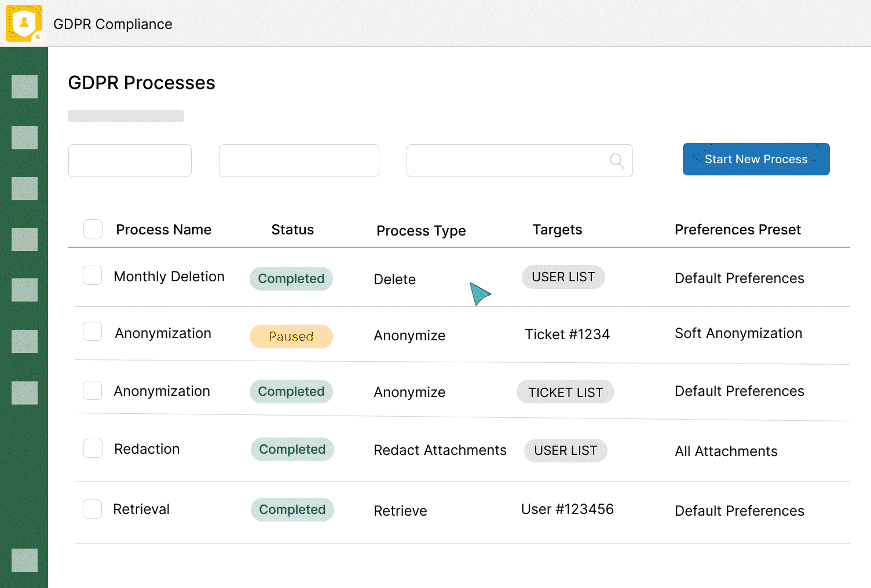This screenshot has height=588, width=871.
Task: Click the USER LIST tag for Redaction
Action: tap(565, 451)
